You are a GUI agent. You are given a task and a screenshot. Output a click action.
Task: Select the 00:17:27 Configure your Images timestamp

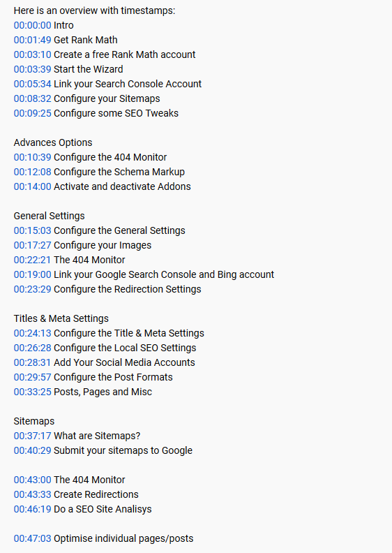tap(32, 245)
